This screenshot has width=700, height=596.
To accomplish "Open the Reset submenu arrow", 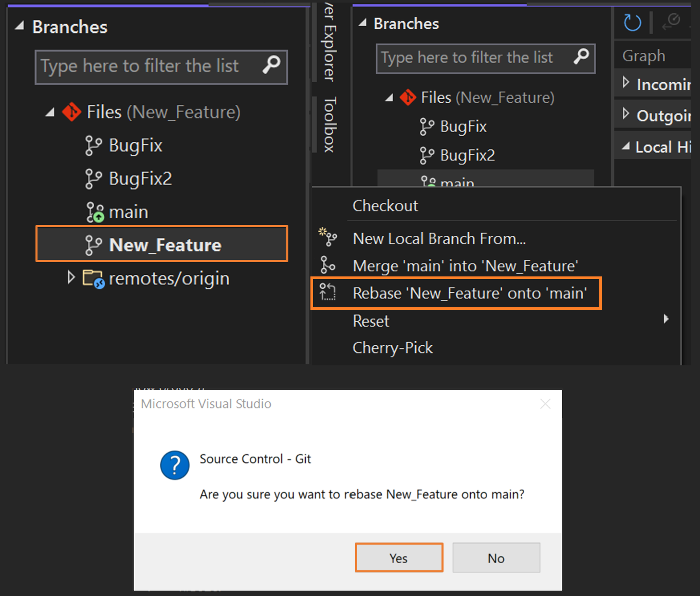I will click(666, 320).
